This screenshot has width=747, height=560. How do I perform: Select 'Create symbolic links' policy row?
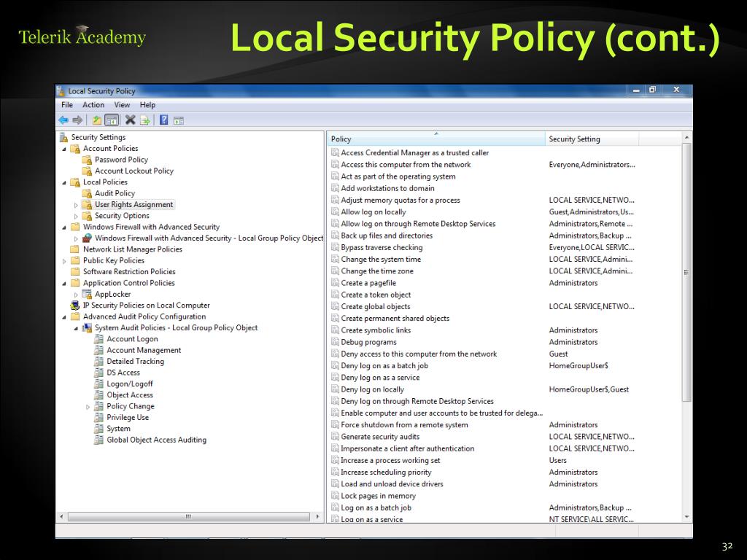(x=483, y=330)
